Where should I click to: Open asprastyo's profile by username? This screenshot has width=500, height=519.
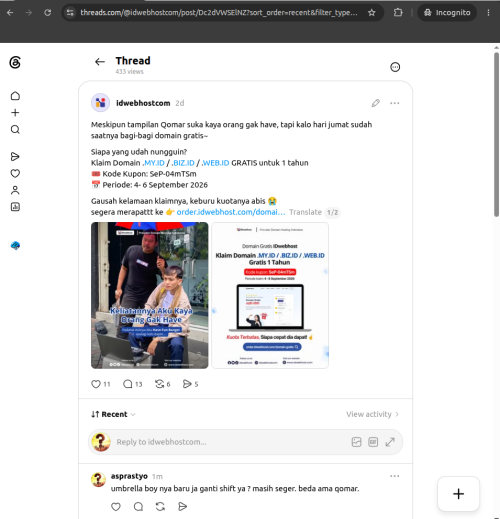pyautogui.click(x=129, y=476)
